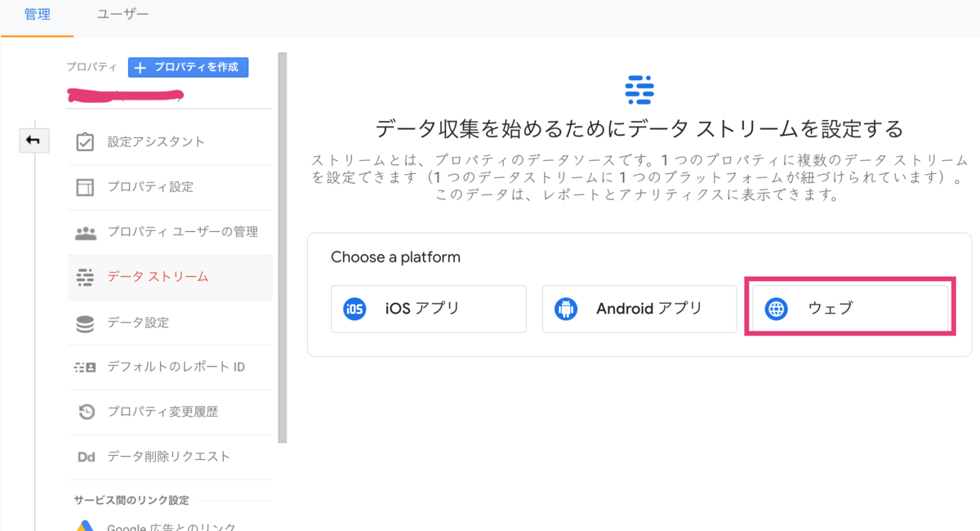
Task: Click the property user management people icon
Action: coord(85,232)
